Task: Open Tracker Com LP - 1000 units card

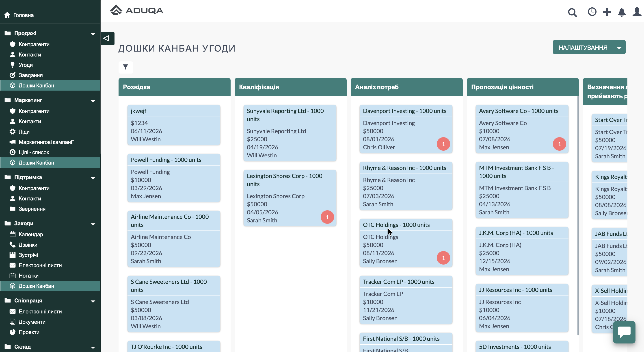Action: tap(406, 300)
